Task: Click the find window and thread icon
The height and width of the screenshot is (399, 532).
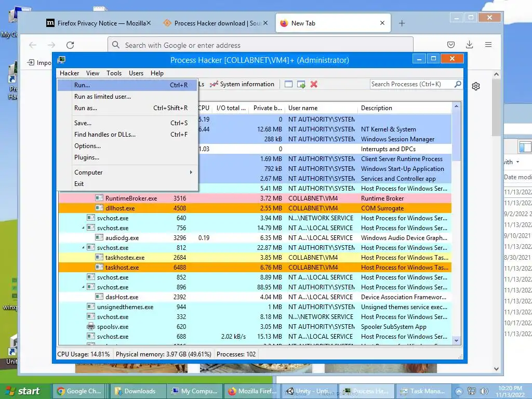Action: coord(301,84)
